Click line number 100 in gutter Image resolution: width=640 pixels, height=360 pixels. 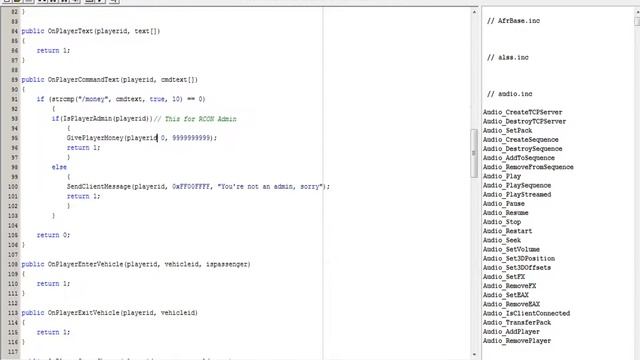click(x=13, y=187)
